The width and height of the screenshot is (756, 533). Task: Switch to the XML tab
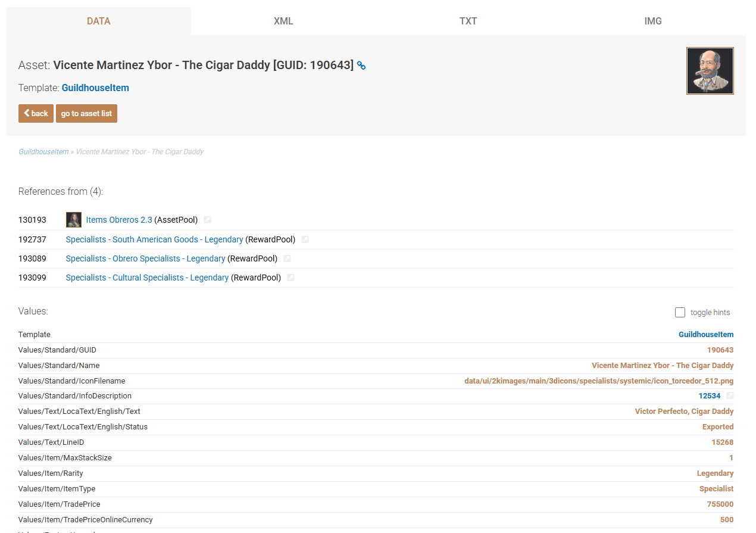click(283, 21)
